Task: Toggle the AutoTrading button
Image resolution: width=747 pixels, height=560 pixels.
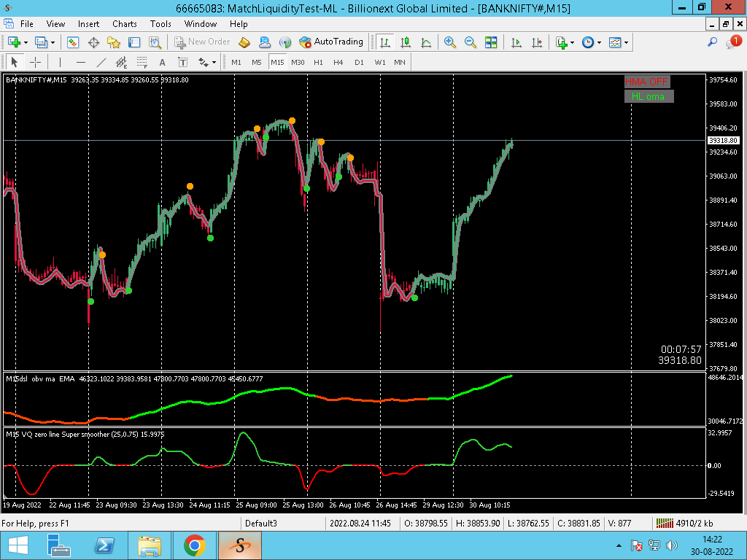Action: 331,42
